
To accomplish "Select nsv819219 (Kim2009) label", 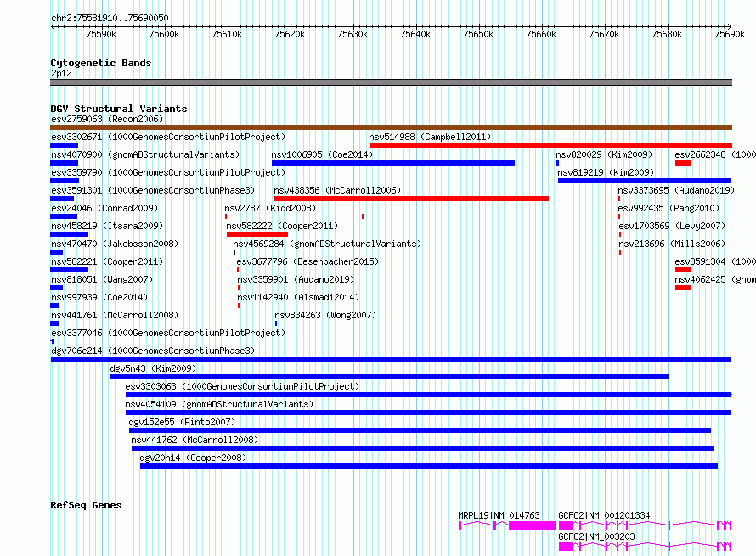I will pyautogui.click(x=606, y=172).
